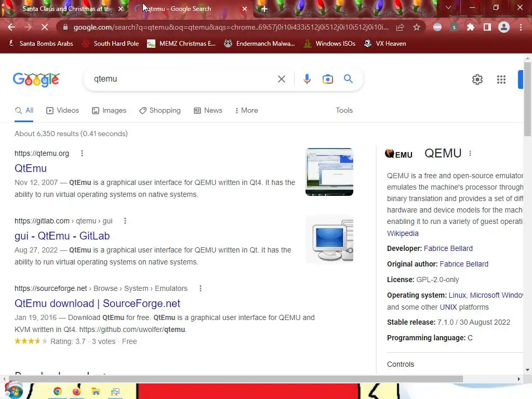
Task: Open the MEMZ Christmas bookmark
Action: tap(181, 44)
